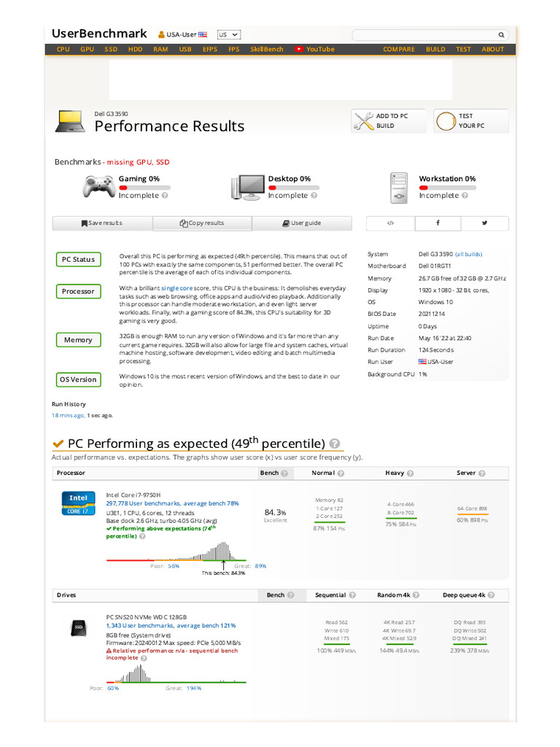Share results on Facebook

tap(437, 223)
